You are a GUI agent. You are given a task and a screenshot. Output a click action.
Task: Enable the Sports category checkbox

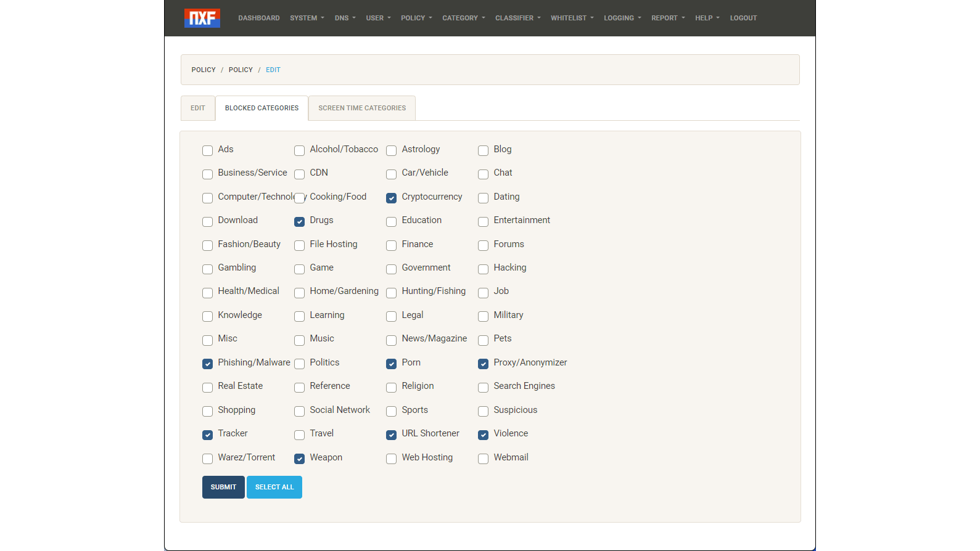pyautogui.click(x=392, y=411)
